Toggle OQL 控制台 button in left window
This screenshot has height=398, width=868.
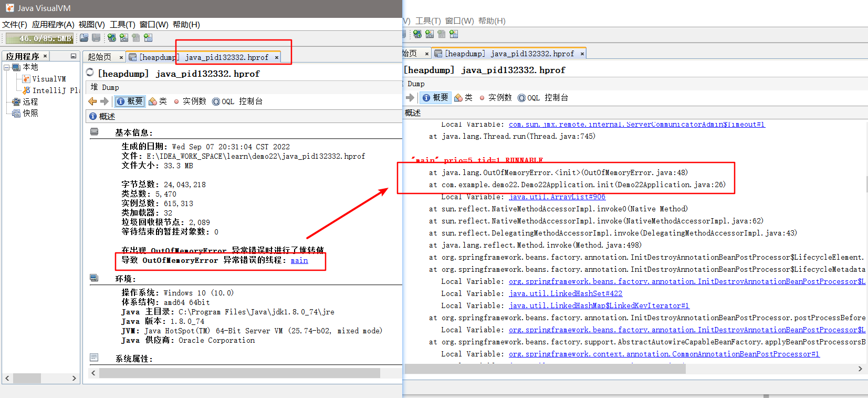[x=237, y=101]
